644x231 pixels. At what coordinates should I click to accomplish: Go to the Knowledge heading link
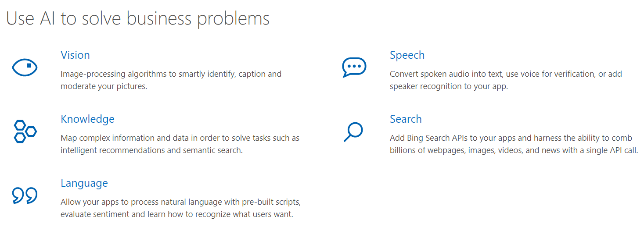pos(87,119)
